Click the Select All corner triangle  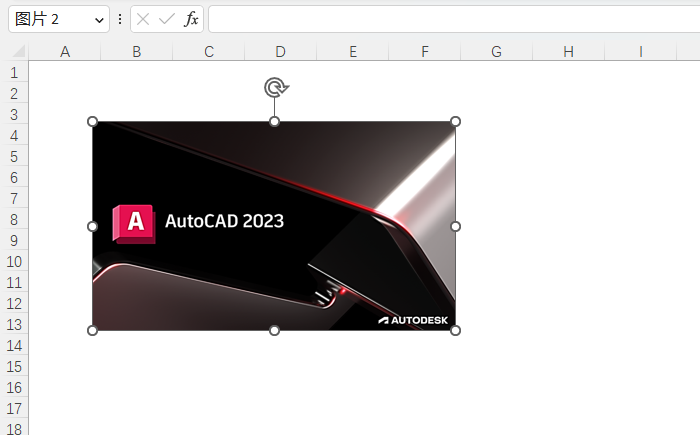coord(18,51)
